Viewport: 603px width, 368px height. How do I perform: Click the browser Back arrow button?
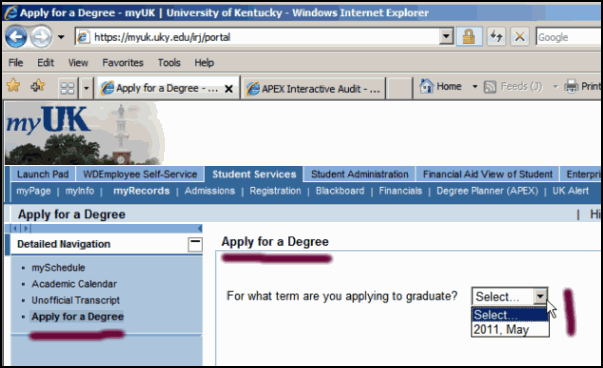[16, 37]
